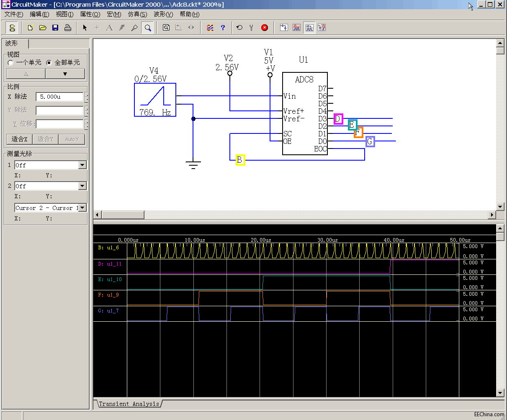Click the D: u1_11 waveform label
Screen dimensions: 507x420
pos(110,264)
